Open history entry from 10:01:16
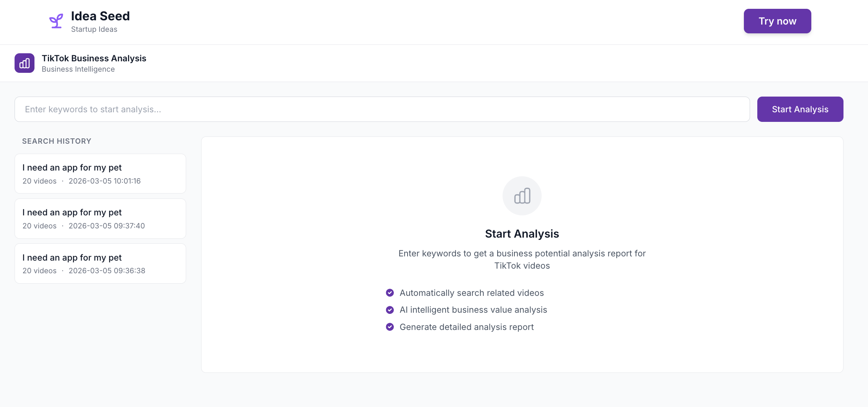This screenshot has width=868, height=407. coord(100,174)
